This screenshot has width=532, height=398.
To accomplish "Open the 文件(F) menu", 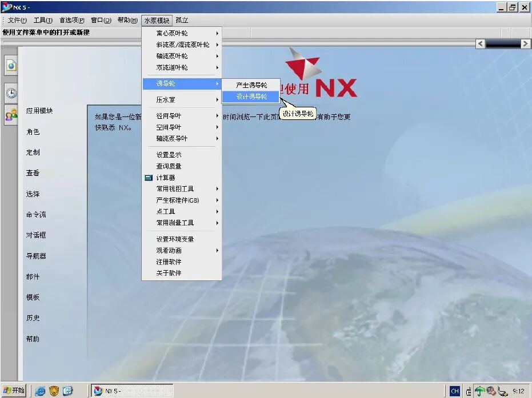I will pos(17,21).
